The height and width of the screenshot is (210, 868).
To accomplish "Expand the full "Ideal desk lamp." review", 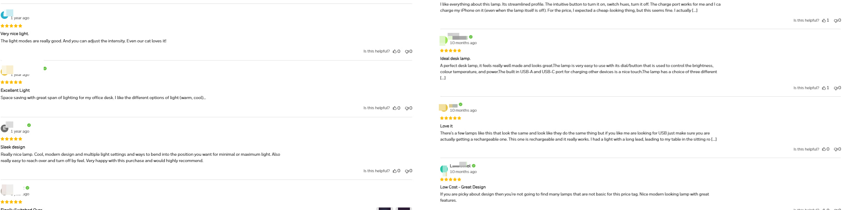I will [x=443, y=78].
